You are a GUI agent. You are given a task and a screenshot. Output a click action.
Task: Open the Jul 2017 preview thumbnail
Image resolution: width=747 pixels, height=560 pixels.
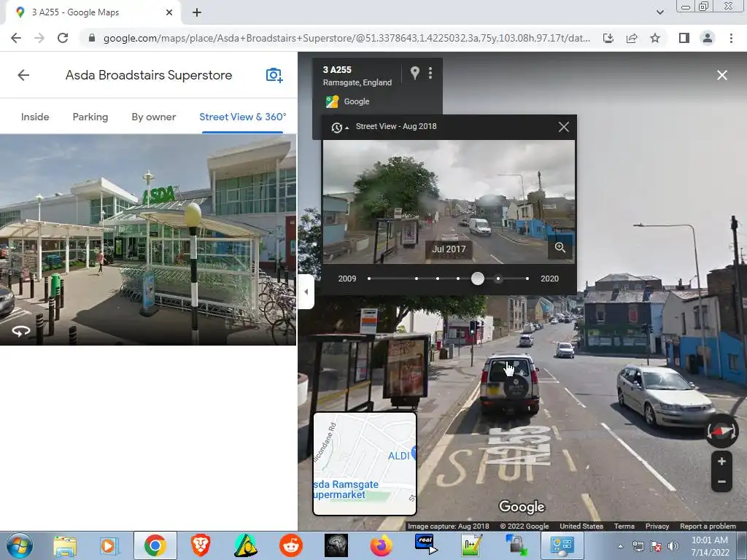pyautogui.click(x=449, y=201)
